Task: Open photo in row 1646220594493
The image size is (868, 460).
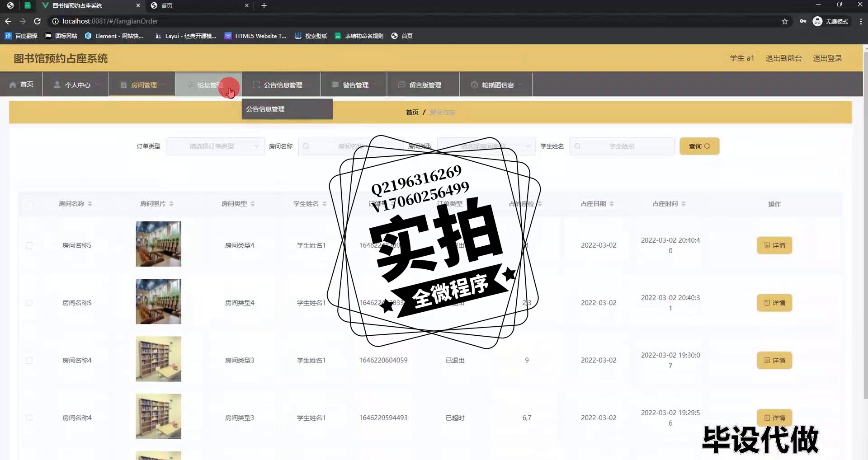Action: pos(158,416)
